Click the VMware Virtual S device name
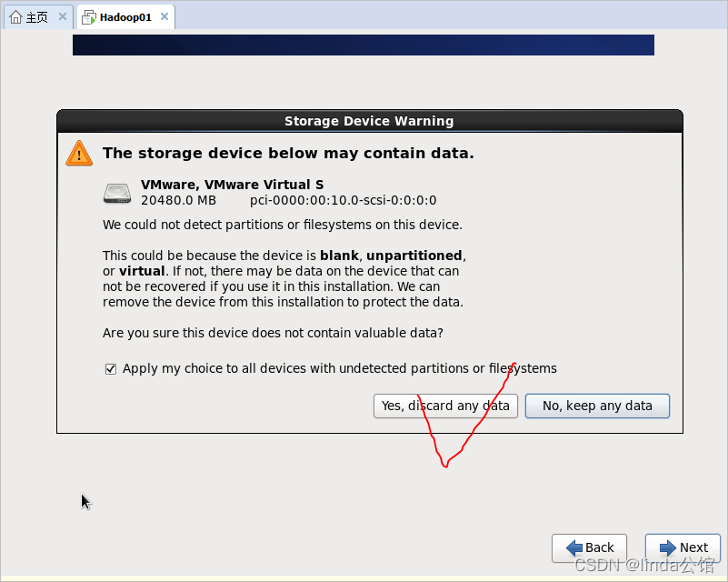This screenshot has width=728, height=582. [232, 185]
